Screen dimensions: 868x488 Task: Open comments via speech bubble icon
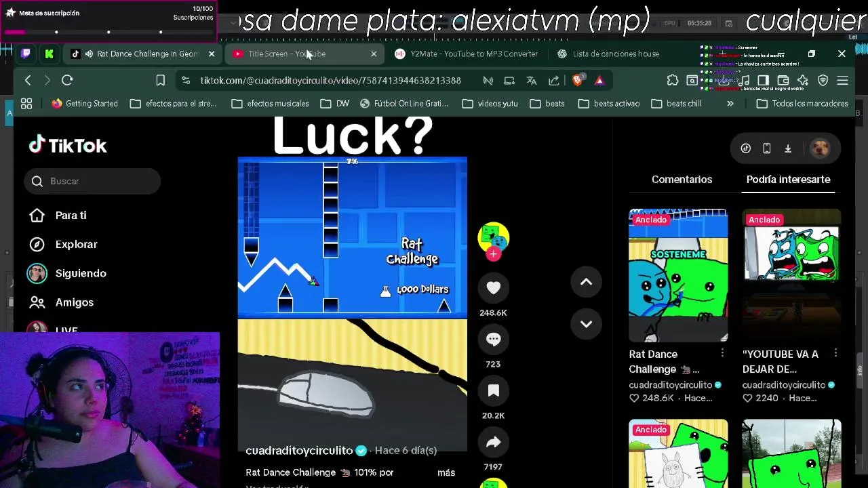coord(493,340)
